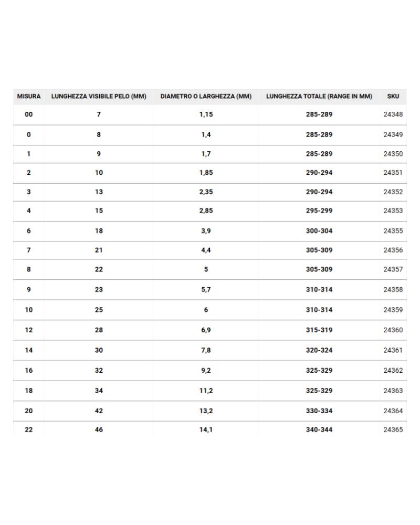The width and height of the screenshot is (420, 525).
Task: Click the SKU column header
Action: [x=393, y=97]
